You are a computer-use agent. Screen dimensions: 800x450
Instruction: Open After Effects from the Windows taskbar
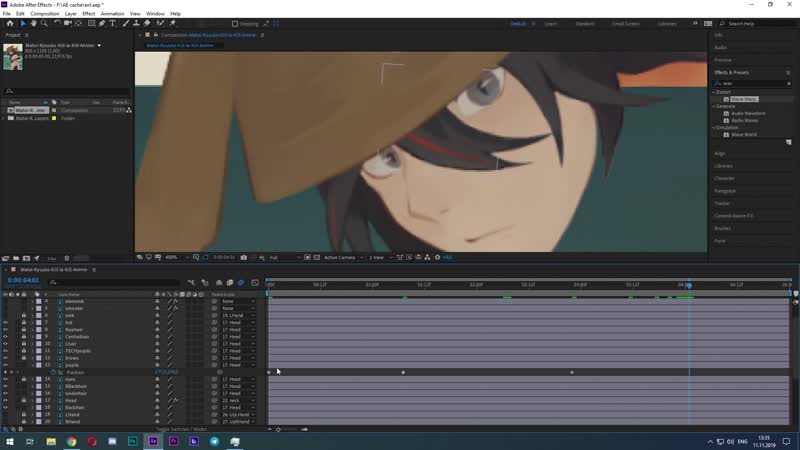pos(153,441)
